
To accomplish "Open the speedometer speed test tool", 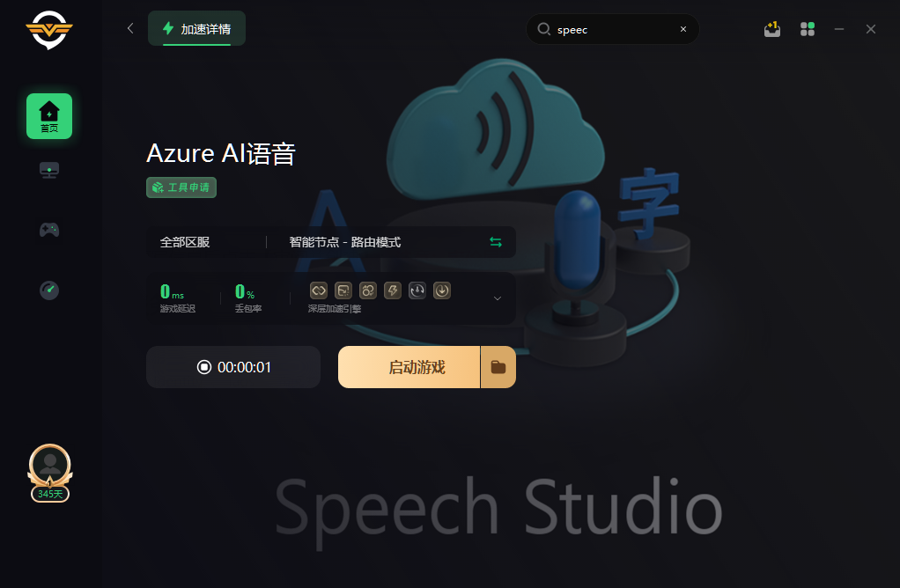I will click(49, 290).
